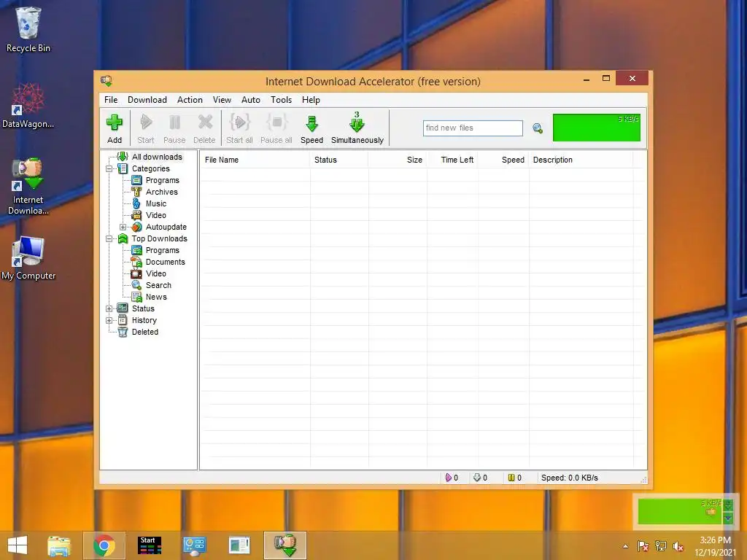Screen dimensions: 747x560
Task: Open the Auto menu
Action: click(x=251, y=100)
